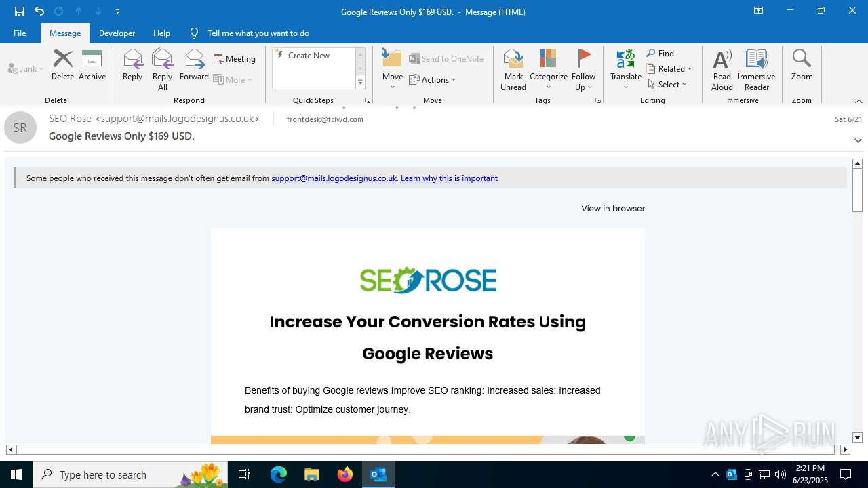Mark the message as Unread
The image size is (868, 488).
click(513, 69)
